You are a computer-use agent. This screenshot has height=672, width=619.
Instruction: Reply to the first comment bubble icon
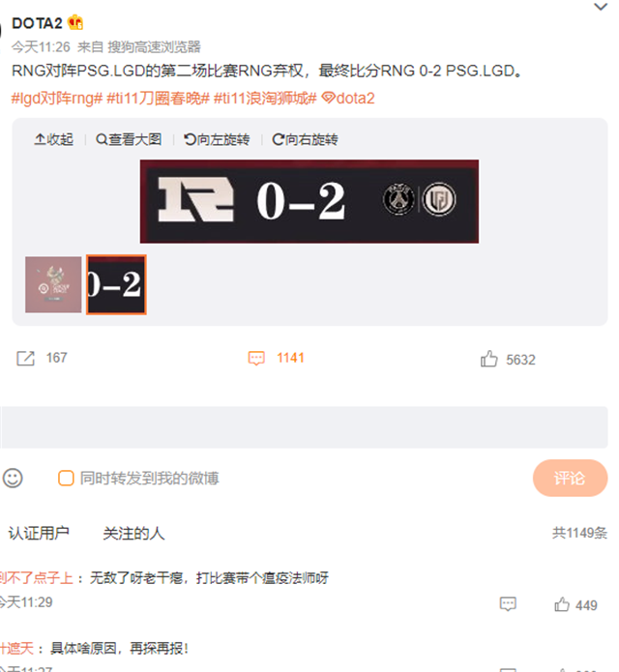[508, 604]
